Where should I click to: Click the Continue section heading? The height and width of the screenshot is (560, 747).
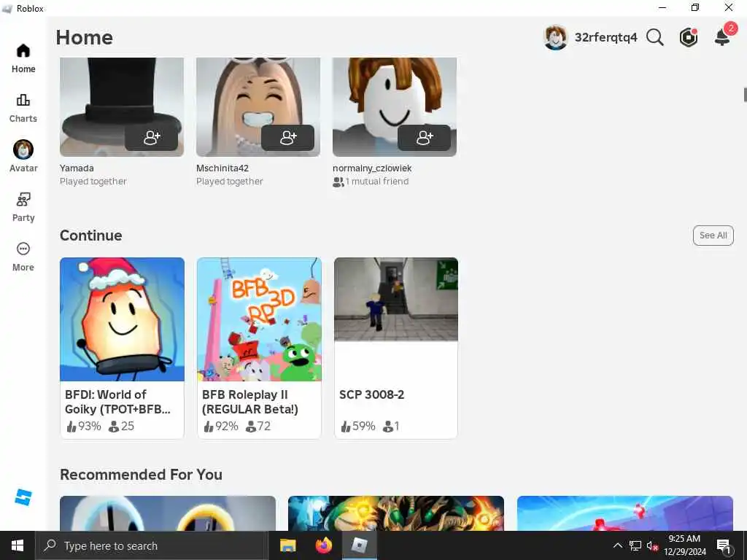[x=91, y=236]
